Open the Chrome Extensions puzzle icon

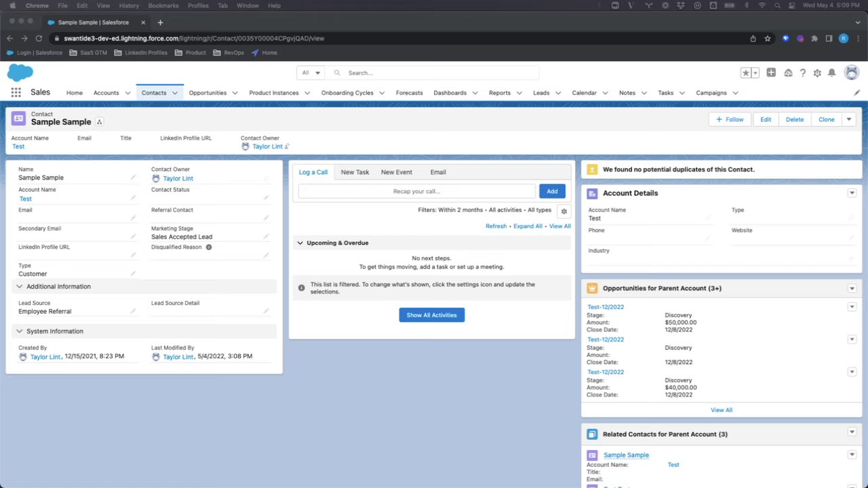pyautogui.click(x=814, y=39)
